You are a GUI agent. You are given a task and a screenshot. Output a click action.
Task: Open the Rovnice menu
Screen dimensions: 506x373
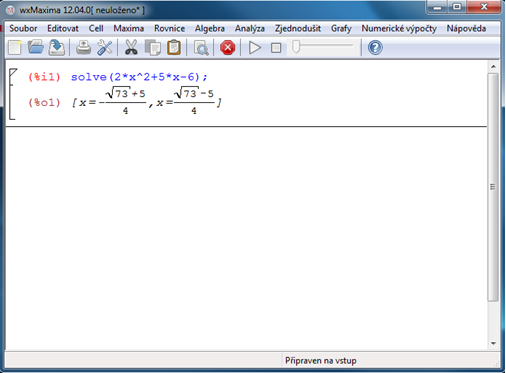pyautogui.click(x=169, y=29)
